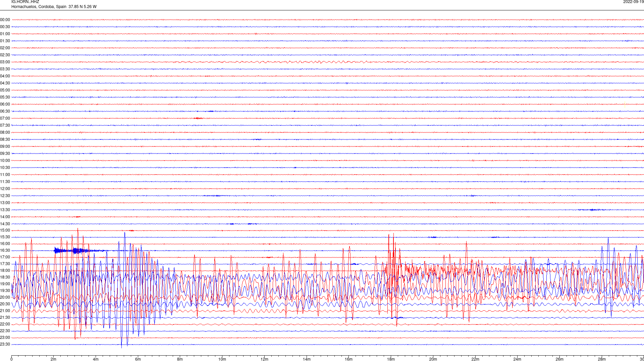Select the 04:30 time row label
Screen dimensions: 644x362
coord(5,83)
